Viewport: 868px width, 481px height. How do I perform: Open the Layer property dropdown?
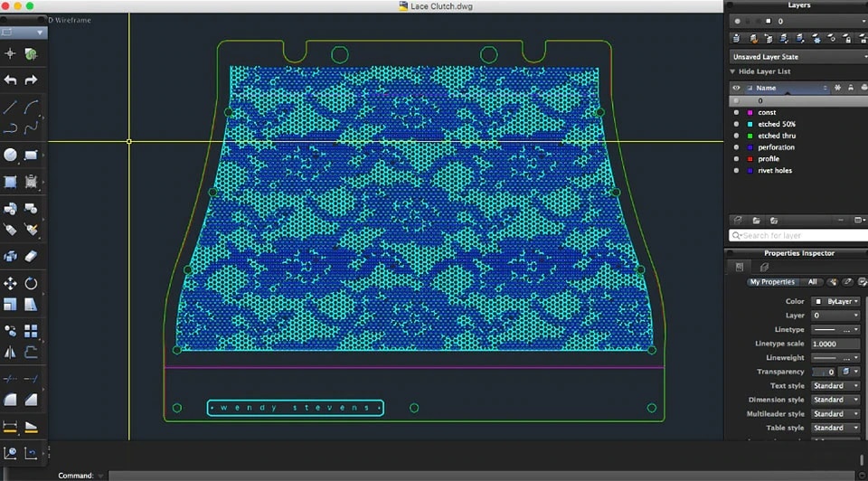pyautogui.click(x=835, y=316)
